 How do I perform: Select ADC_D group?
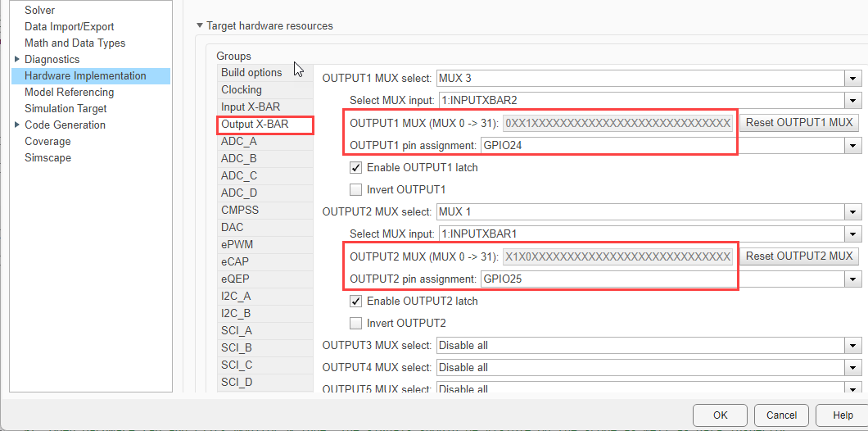pos(265,193)
